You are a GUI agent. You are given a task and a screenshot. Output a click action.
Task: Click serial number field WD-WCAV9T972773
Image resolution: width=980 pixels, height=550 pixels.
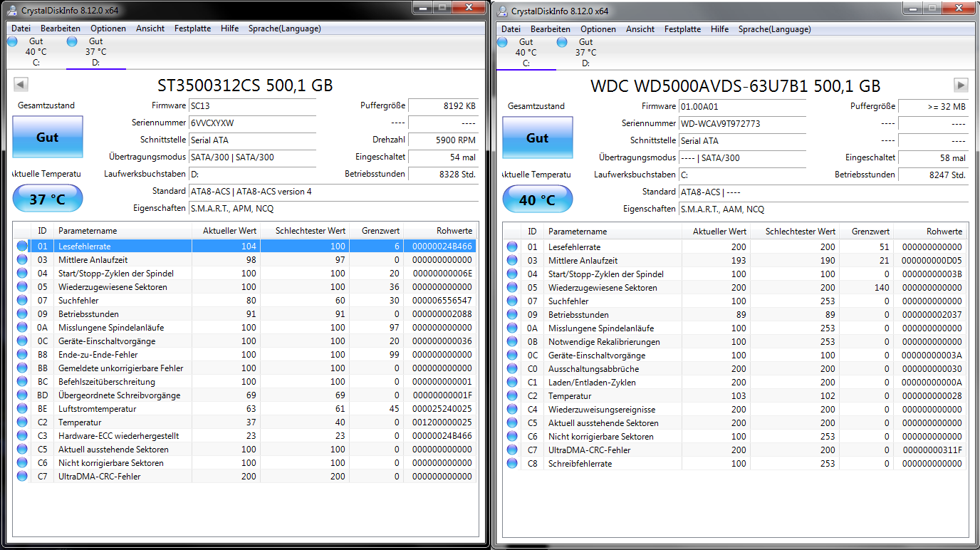coord(742,123)
